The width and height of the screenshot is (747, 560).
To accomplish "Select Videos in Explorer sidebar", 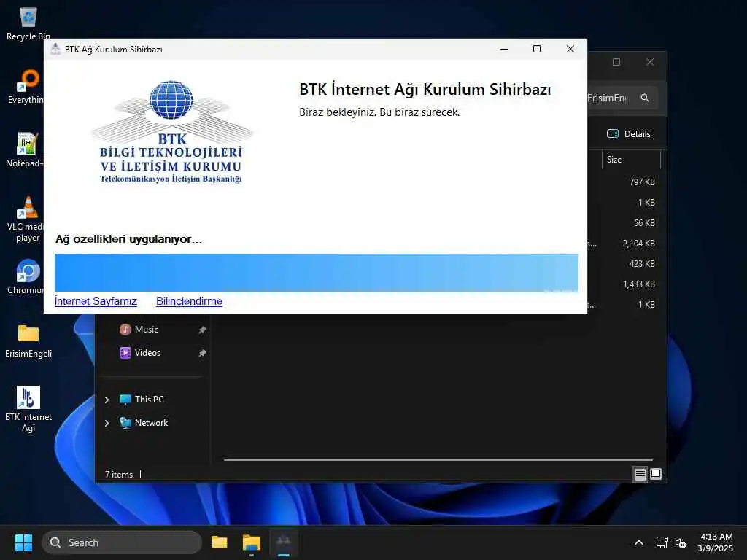I will click(x=147, y=353).
